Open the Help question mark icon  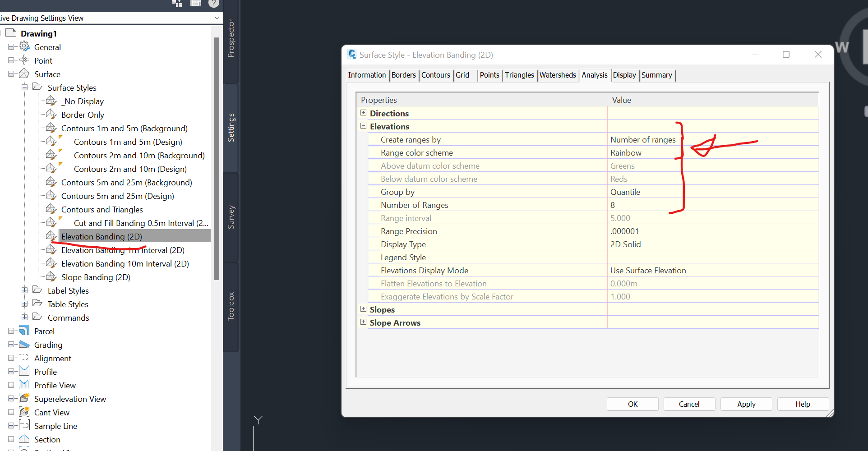tap(213, 4)
